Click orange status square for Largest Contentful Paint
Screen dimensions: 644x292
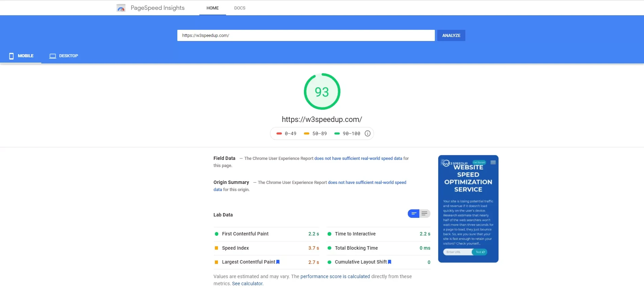pos(217,262)
